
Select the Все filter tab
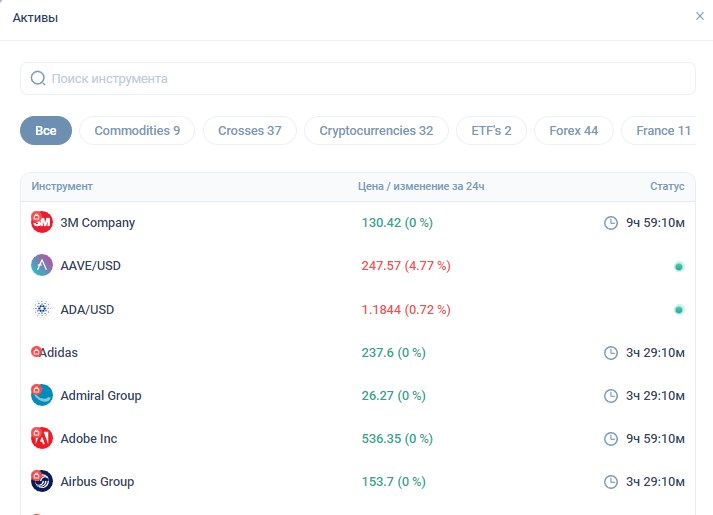click(x=46, y=130)
